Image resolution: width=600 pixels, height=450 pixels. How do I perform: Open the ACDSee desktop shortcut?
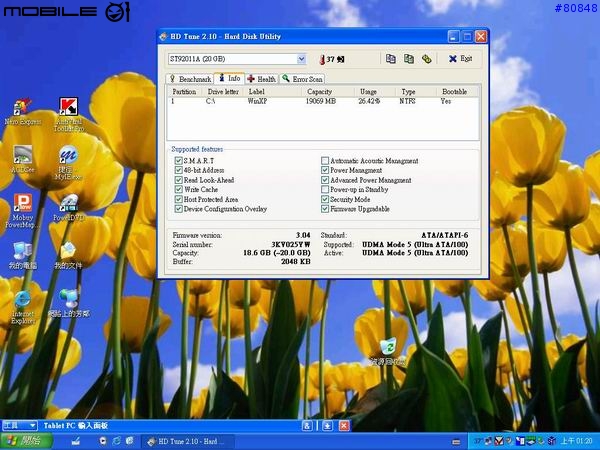[x=23, y=159]
